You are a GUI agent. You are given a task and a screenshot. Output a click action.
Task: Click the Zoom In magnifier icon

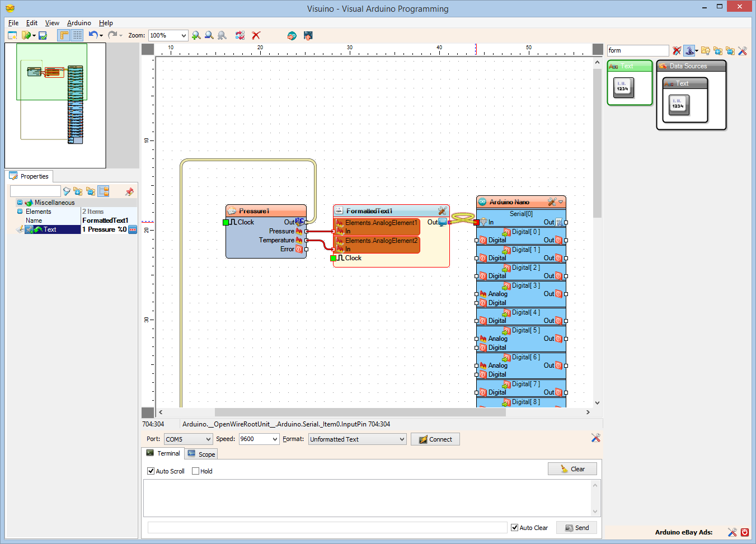196,35
